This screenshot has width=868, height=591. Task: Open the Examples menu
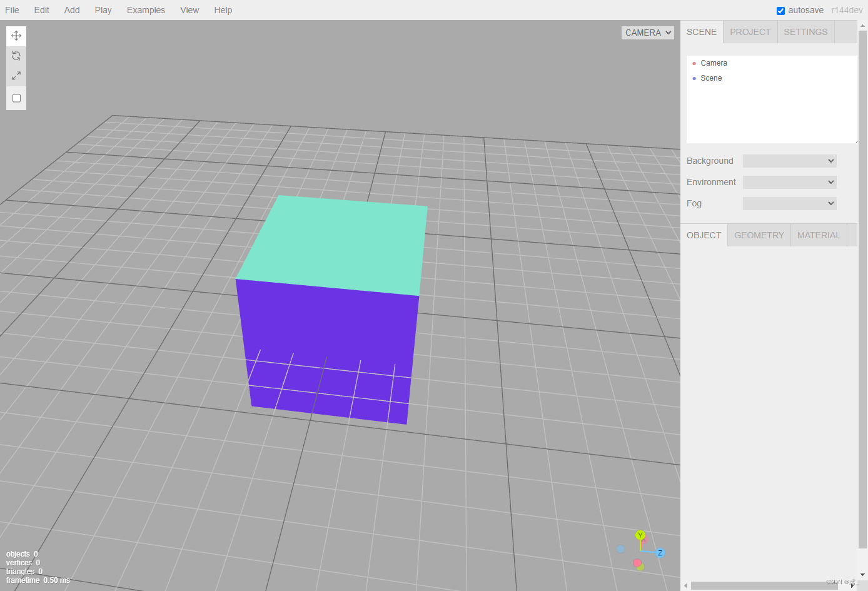pyautogui.click(x=146, y=10)
